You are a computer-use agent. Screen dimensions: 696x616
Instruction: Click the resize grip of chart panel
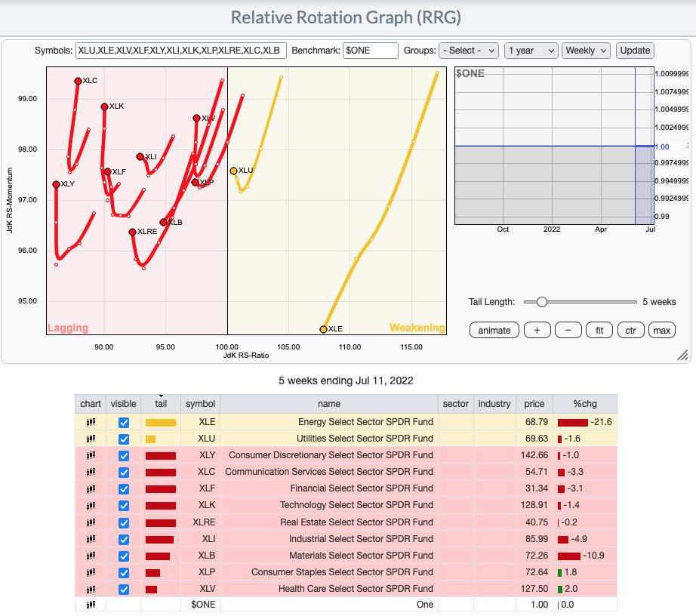point(682,355)
